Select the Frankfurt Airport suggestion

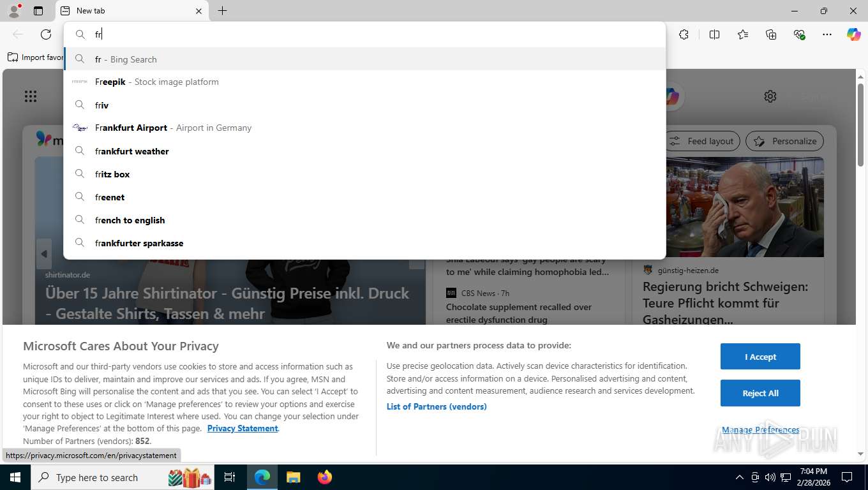coord(364,128)
